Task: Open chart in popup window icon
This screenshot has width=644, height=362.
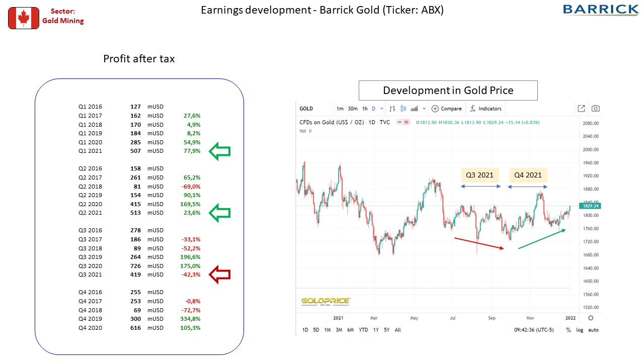Action: point(581,108)
